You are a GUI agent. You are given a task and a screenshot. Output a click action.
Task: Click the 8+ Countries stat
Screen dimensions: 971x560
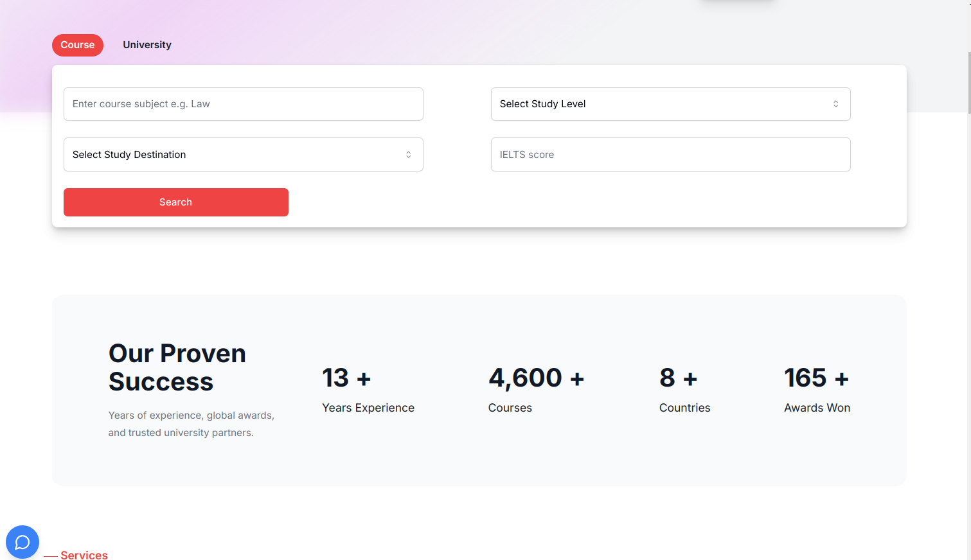point(684,389)
